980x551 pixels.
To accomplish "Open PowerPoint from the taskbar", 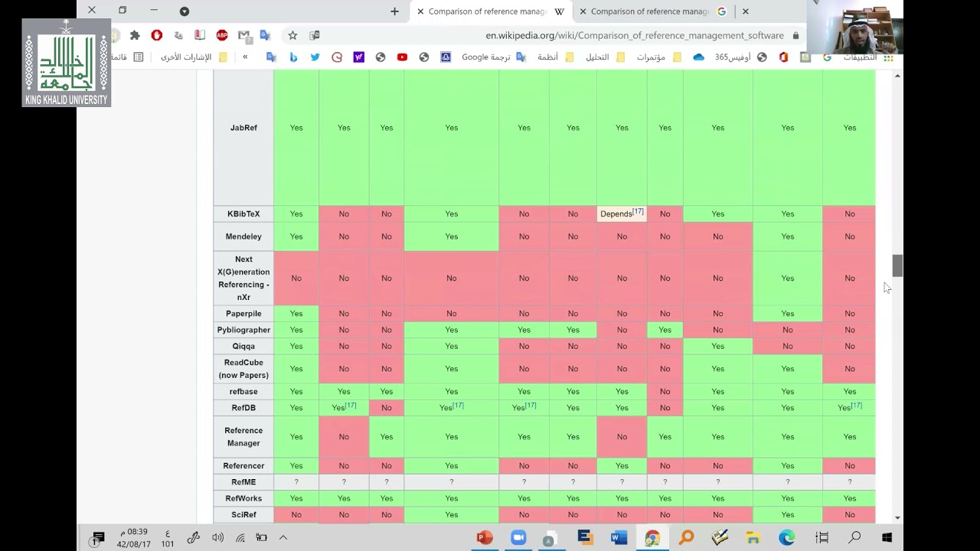I will pos(485,538).
